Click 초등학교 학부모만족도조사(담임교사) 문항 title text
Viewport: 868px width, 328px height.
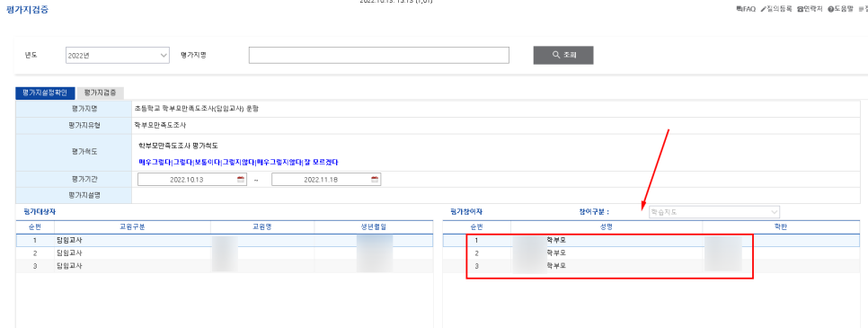[x=197, y=109]
